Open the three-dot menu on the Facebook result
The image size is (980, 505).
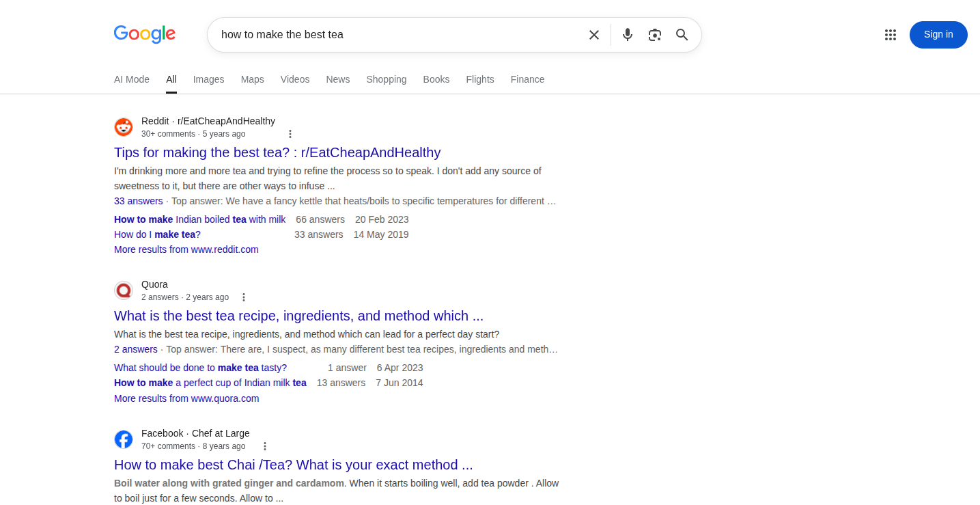pyautogui.click(x=266, y=446)
